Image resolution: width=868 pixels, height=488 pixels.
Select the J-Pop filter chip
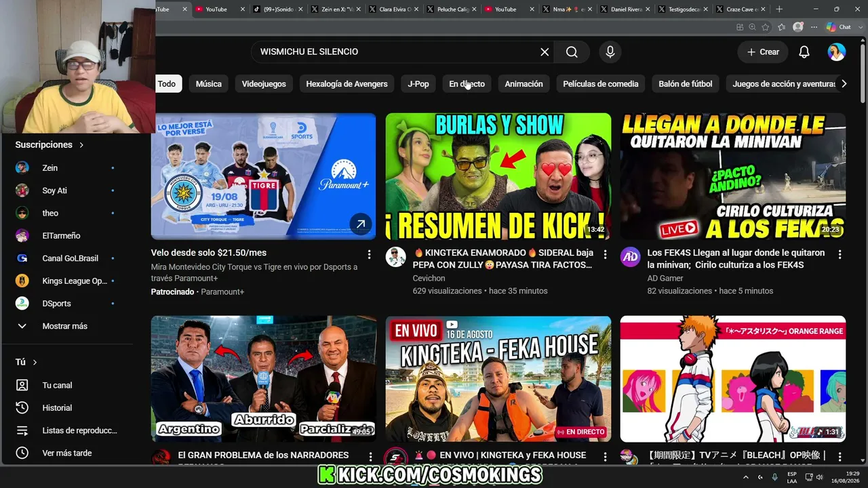(x=418, y=84)
